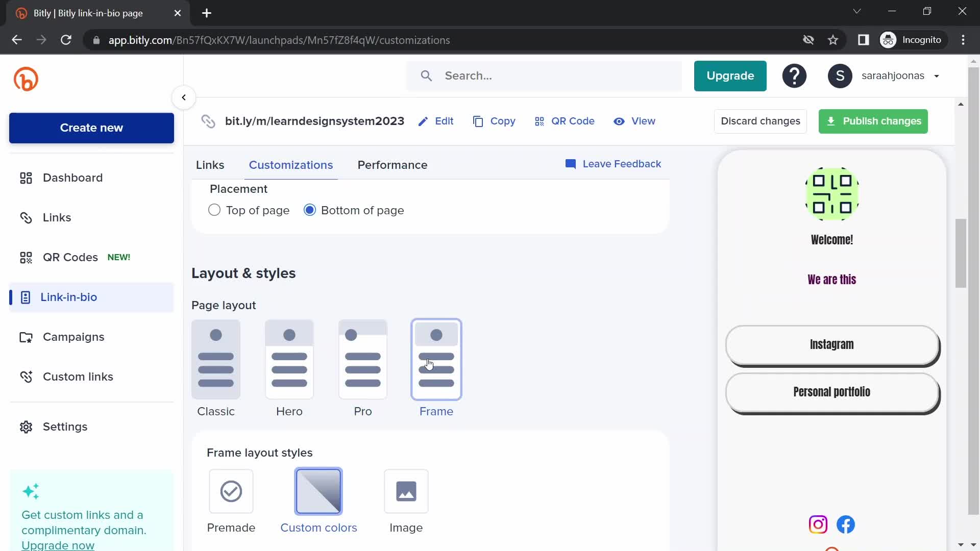Click the Leave Feedback chat icon
Viewport: 980px width, 551px height.
[571, 164]
